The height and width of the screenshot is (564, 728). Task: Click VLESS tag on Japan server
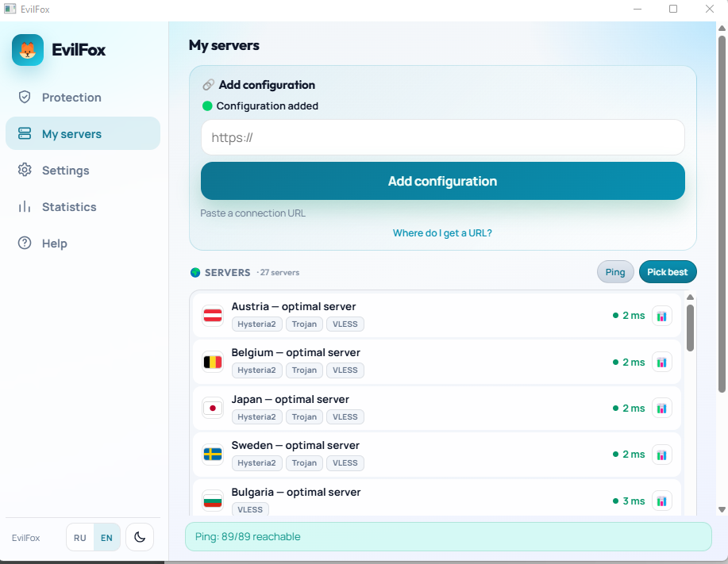click(345, 417)
